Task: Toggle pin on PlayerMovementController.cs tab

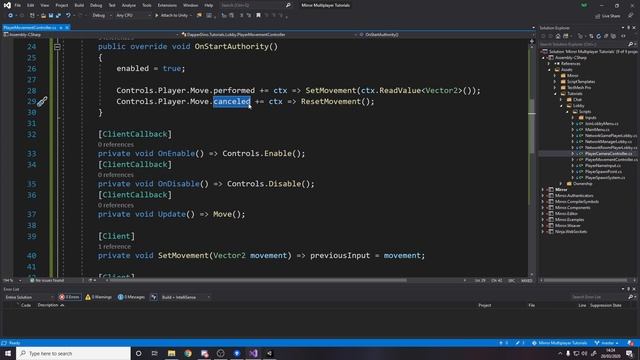Action: (61, 27)
